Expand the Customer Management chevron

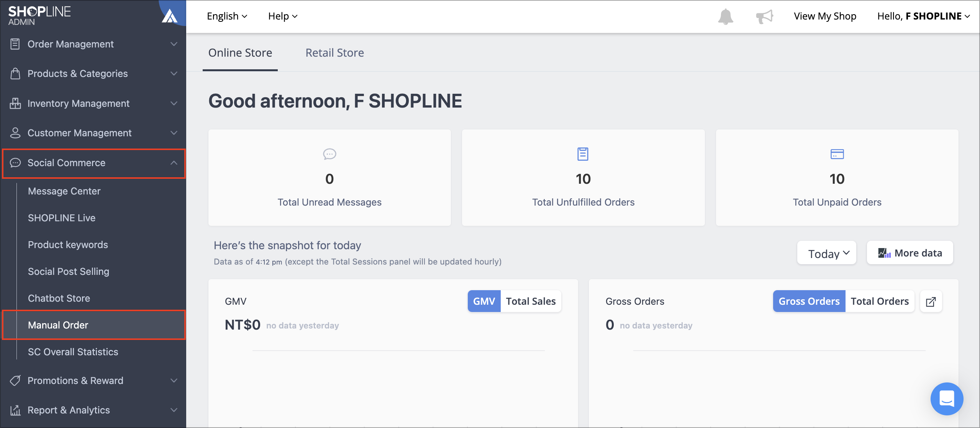coord(174,133)
